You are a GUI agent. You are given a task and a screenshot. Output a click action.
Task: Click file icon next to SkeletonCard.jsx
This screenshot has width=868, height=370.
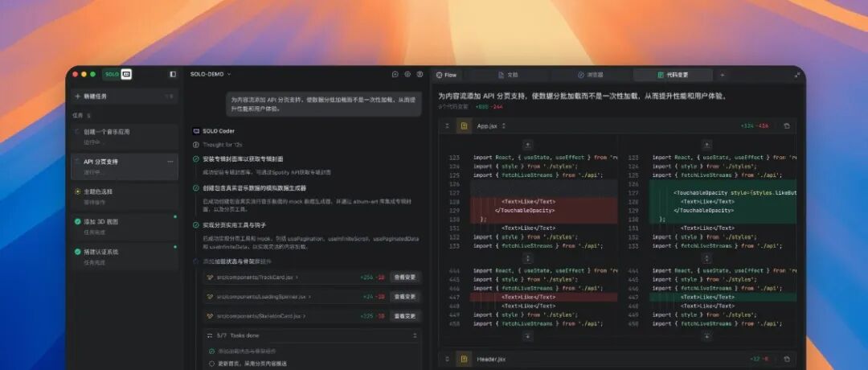coord(210,316)
